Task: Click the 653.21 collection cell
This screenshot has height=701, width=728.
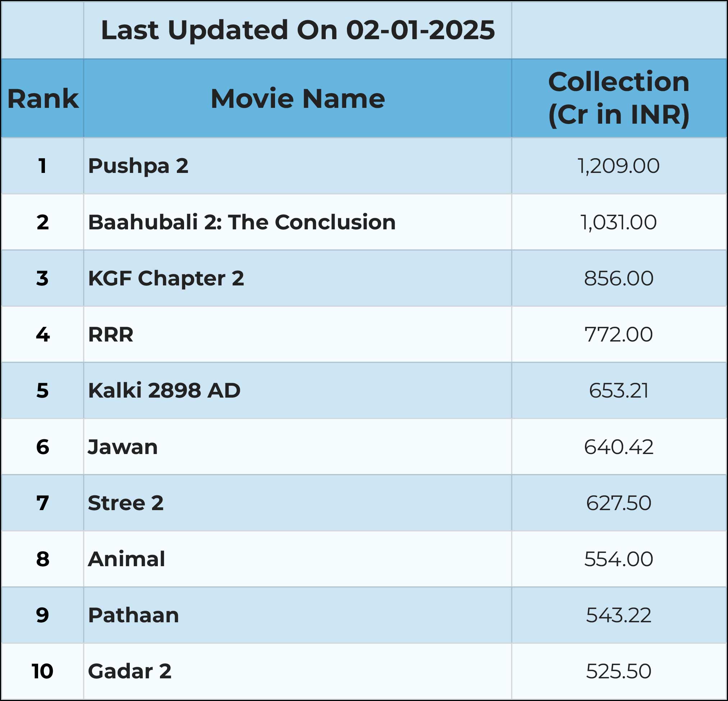Action: (619, 390)
